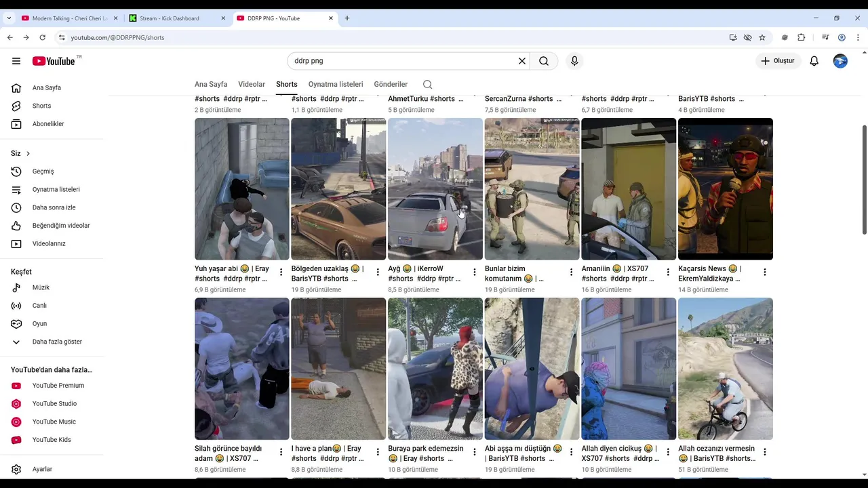Switch to the Gönderiler tab

pyautogui.click(x=391, y=84)
